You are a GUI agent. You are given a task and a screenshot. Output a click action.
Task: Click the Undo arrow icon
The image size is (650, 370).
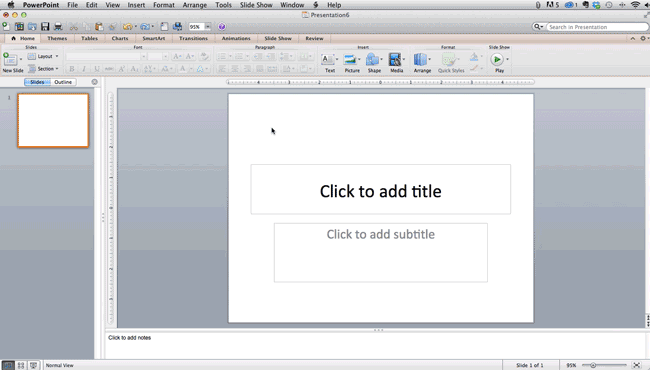coord(127,27)
